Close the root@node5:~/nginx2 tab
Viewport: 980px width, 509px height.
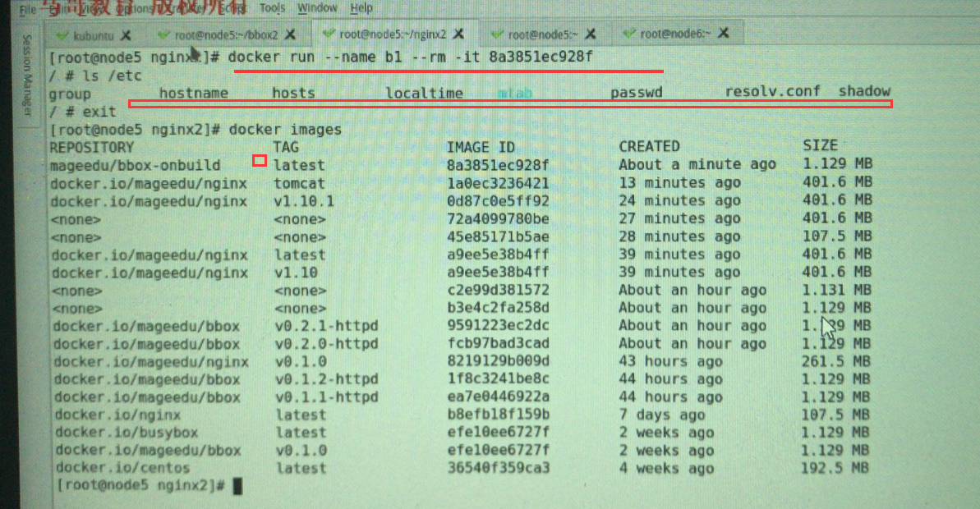[x=458, y=33]
